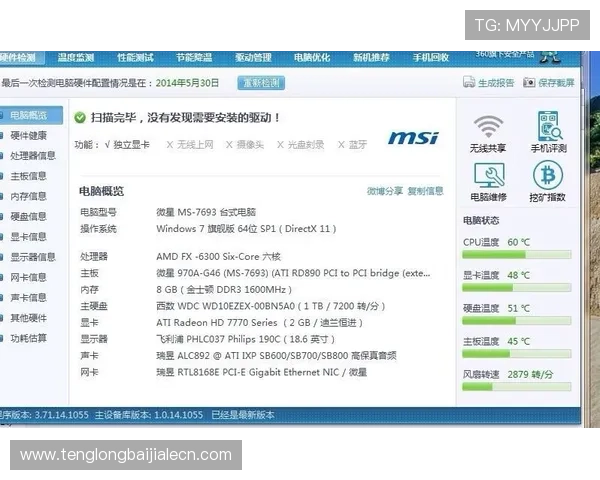Image resolution: width=600 pixels, height=480 pixels.
Task: Click the 复制信息 link
Action: coord(425,191)
